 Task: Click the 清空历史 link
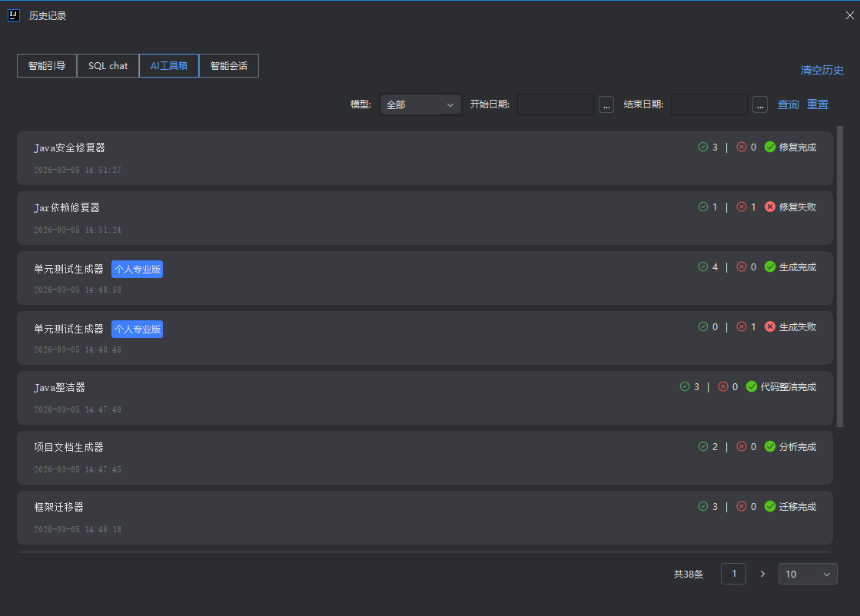point(822,70)
